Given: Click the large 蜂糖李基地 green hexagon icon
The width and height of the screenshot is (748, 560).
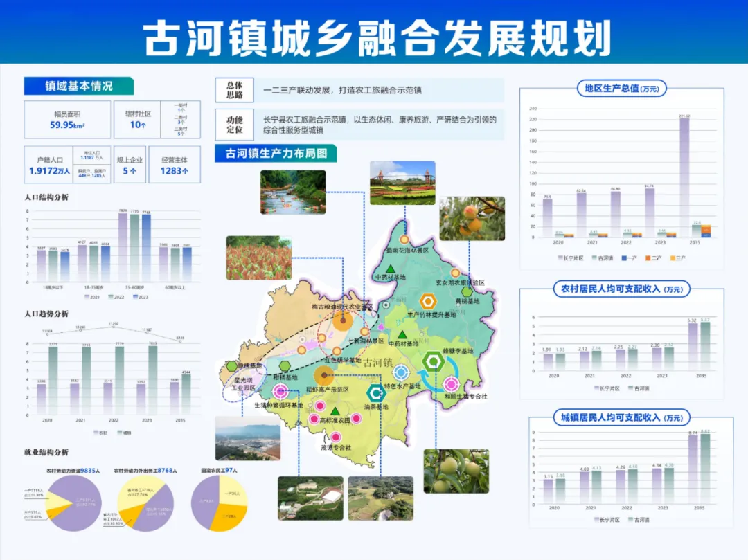Looking at the screenshot, I should (x=434, y=362).
